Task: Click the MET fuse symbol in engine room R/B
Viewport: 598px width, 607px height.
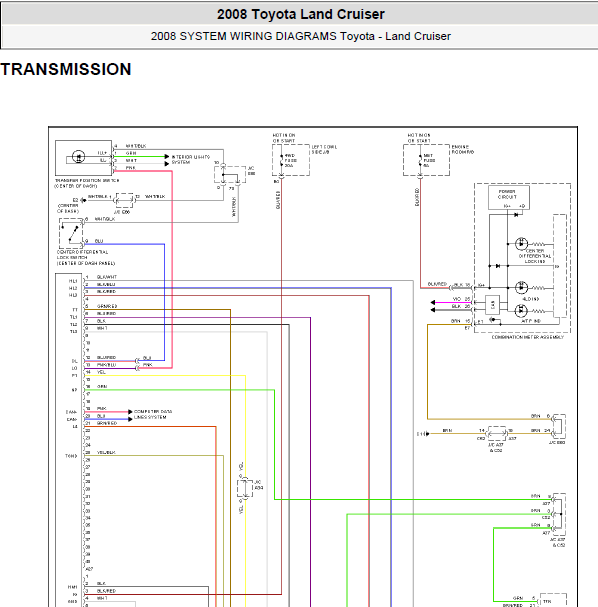Action: point(420,160)
